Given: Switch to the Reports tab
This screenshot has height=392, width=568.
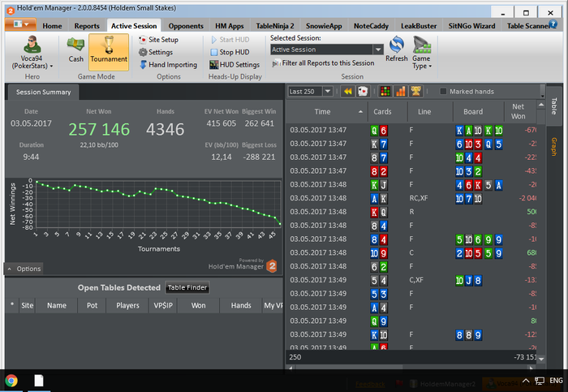Looking at the screenshot, I should click(87, 26).
